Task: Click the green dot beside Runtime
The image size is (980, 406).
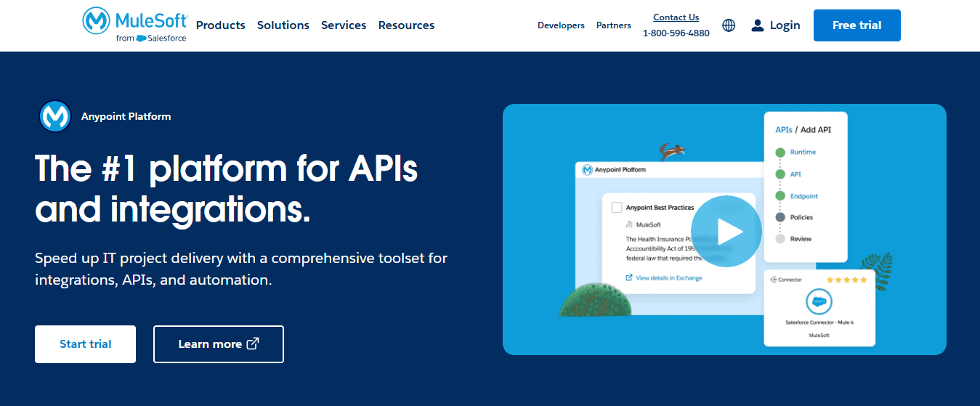Action: coord(780,153)
